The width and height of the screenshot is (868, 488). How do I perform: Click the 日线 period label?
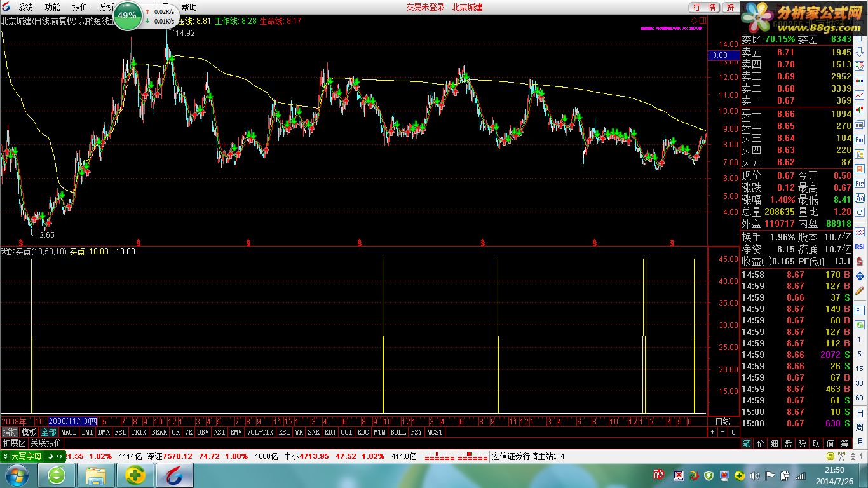(x=723, y=421)
